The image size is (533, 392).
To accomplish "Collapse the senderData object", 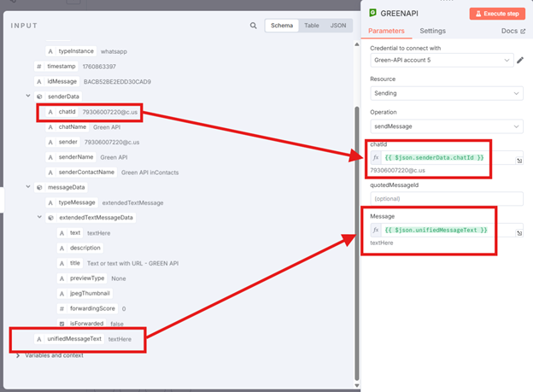I will (x=17, y=97).
